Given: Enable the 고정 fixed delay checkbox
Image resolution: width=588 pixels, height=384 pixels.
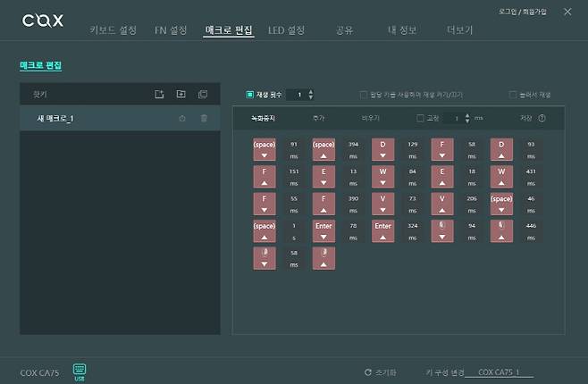Looking at the screenshot, I should click(421, 118).
